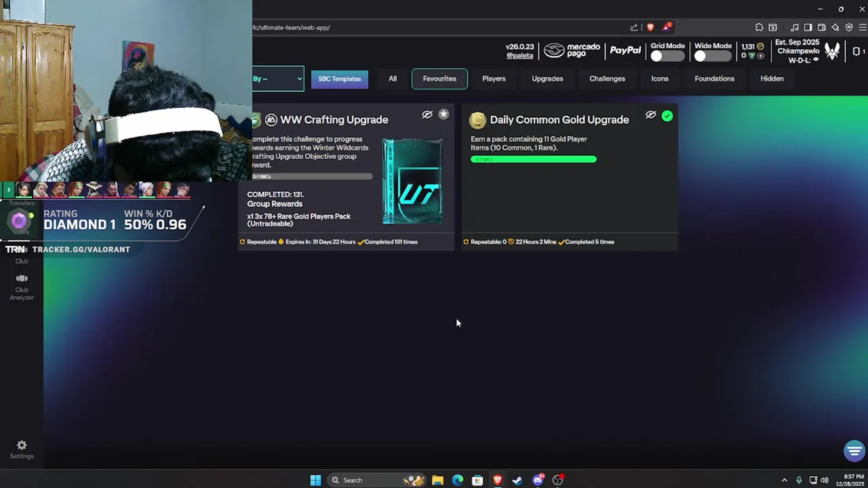Click the PayPal donate logo
The width and height of the screenshot is (868, 488).
click(x=625, y=50)
